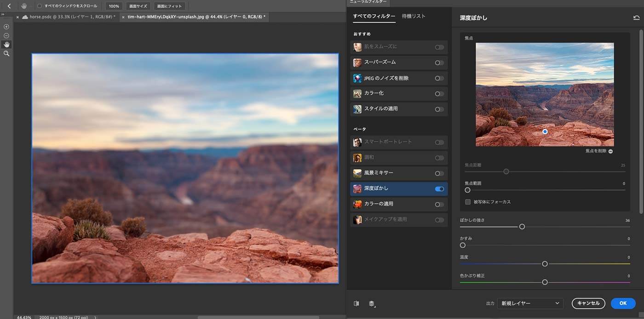Viewport: 644px width, 319px height.
Task: Toggle すべてのウィンドウをスクロール checkbox
Action: pos(40,6)
